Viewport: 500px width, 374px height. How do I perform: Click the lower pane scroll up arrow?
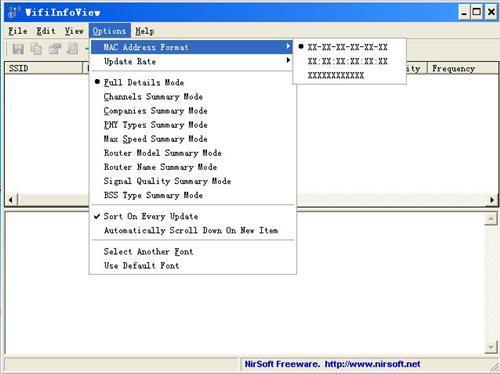click(x=491, y=219)
